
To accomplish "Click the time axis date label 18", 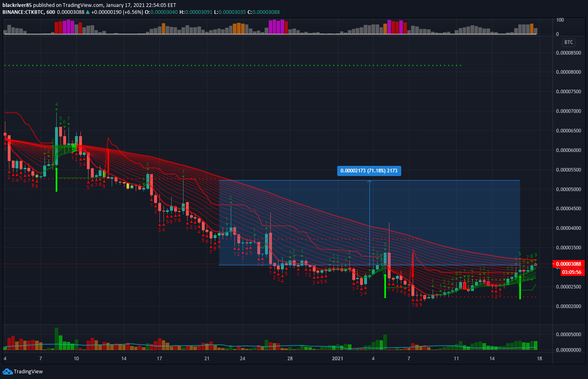I will [x=539, y=359].
